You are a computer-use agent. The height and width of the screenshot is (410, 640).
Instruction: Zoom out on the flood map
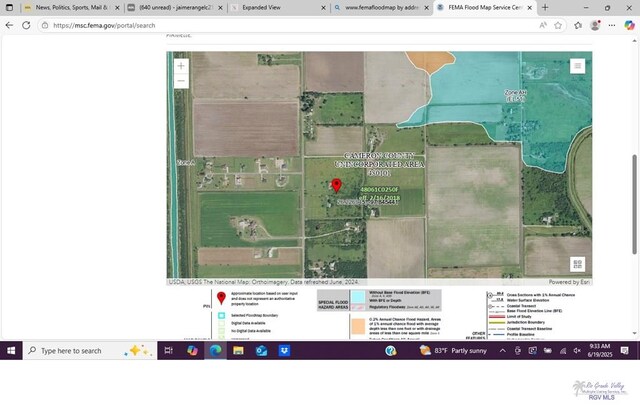click(181, 80)
